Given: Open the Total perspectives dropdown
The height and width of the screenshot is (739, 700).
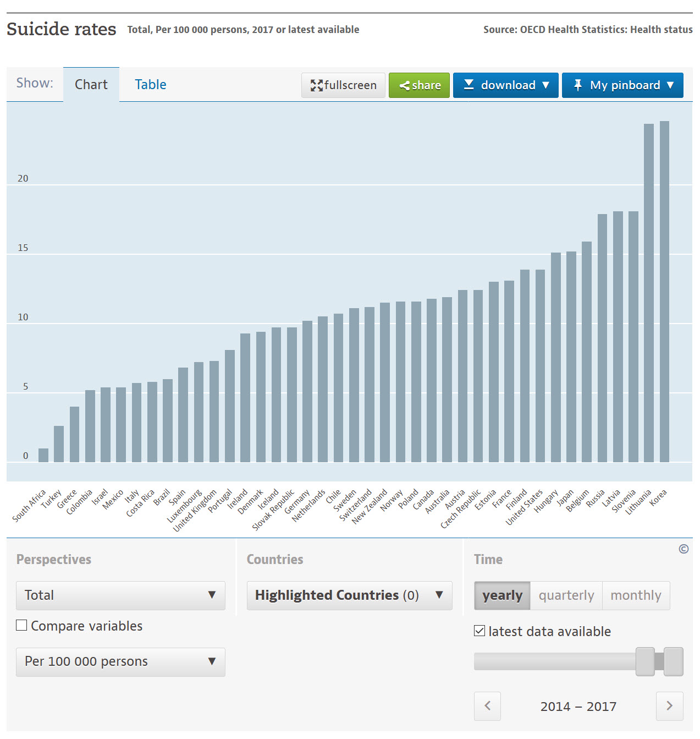Looking at the screenshot, I should [x=120, y=595].
